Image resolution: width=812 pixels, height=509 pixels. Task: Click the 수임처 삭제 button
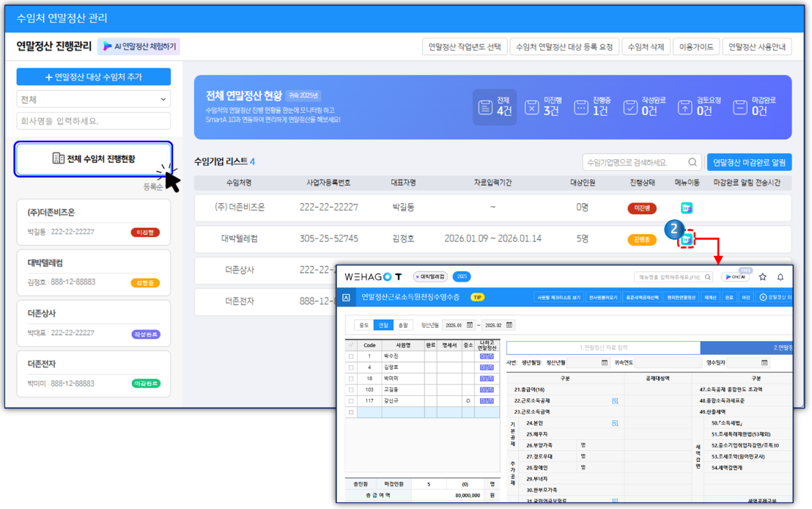coord(646,47)
